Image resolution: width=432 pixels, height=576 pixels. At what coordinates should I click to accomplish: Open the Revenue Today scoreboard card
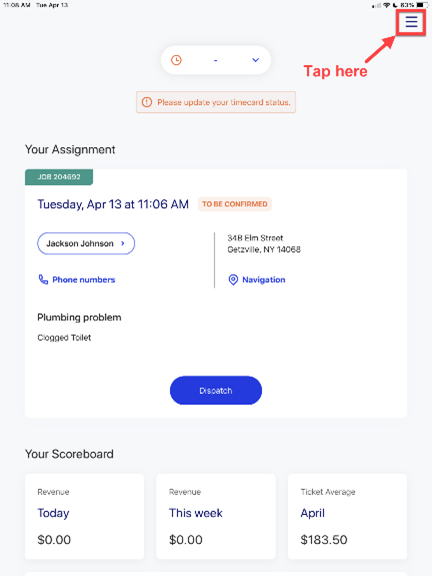click(84, 516)
